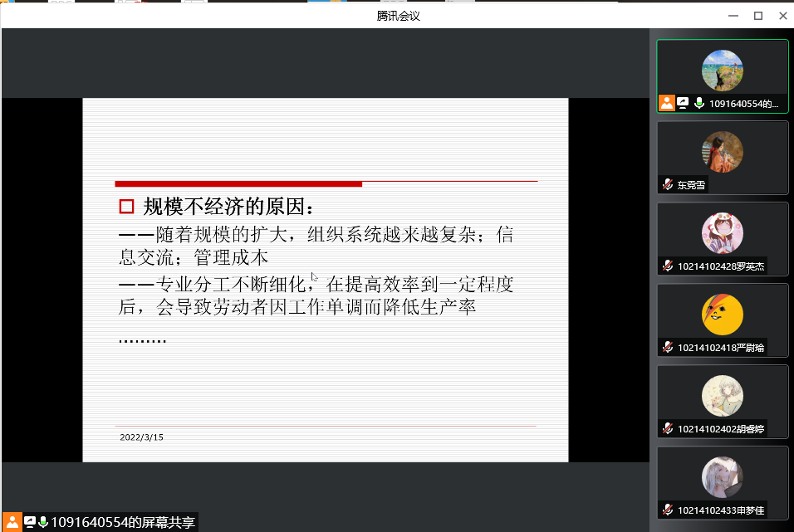Click the orange host icon on 1091640554's tile
794x532 pixels.
(x=666, y=103)
